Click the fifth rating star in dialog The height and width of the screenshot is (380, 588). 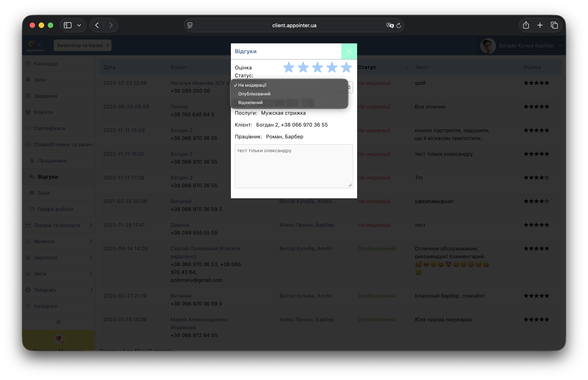(x=346, y=67)
